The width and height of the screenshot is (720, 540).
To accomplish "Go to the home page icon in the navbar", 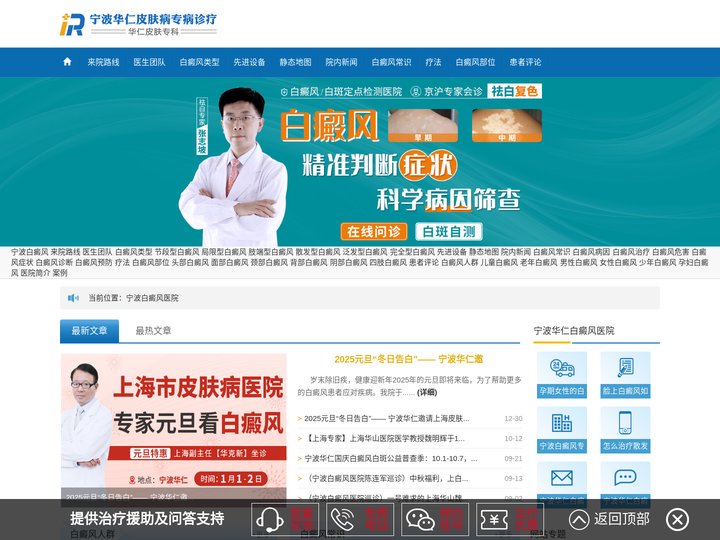I will (67, 62).
